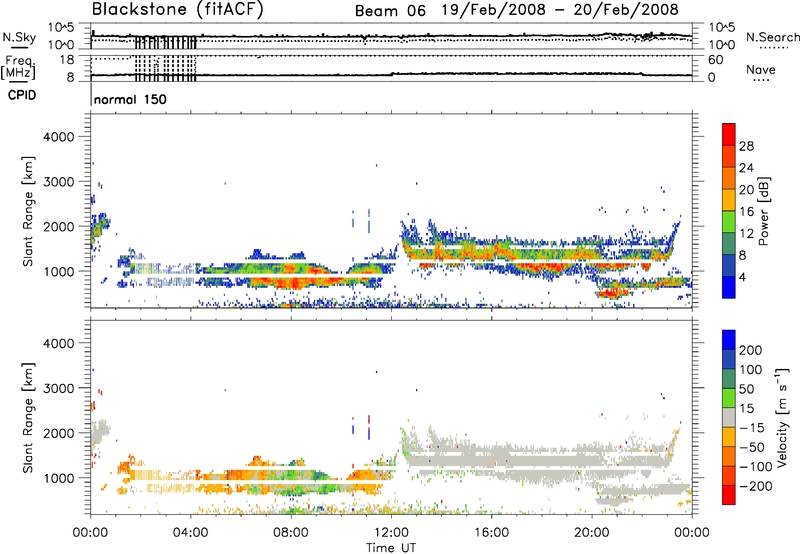
Task: Click the CPID label
Action: (x=22, y=95)
